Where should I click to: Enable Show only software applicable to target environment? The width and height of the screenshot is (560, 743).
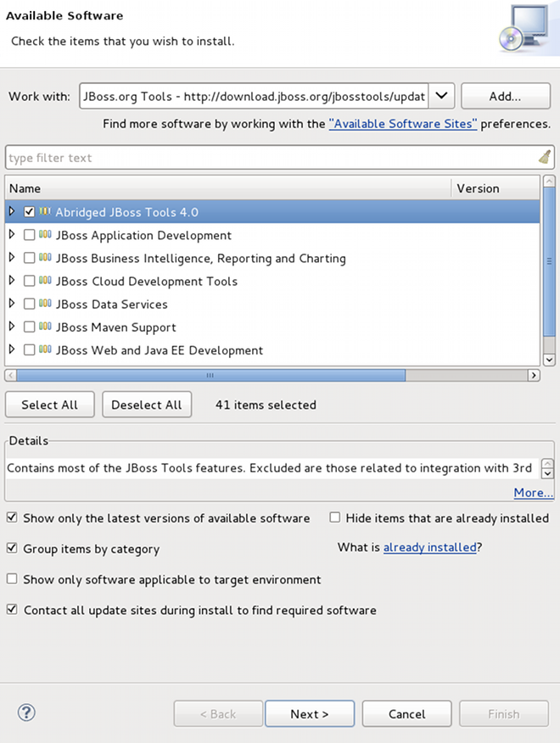click(12, 578)
